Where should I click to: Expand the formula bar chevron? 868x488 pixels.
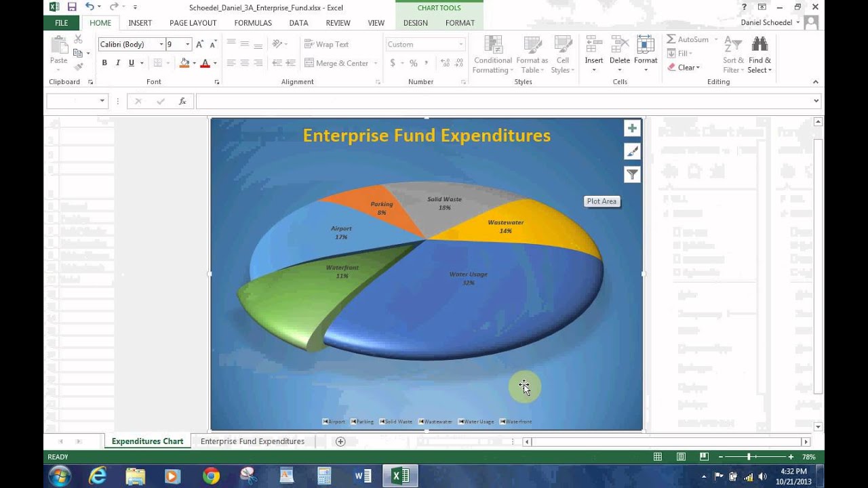tap(816, 101)
